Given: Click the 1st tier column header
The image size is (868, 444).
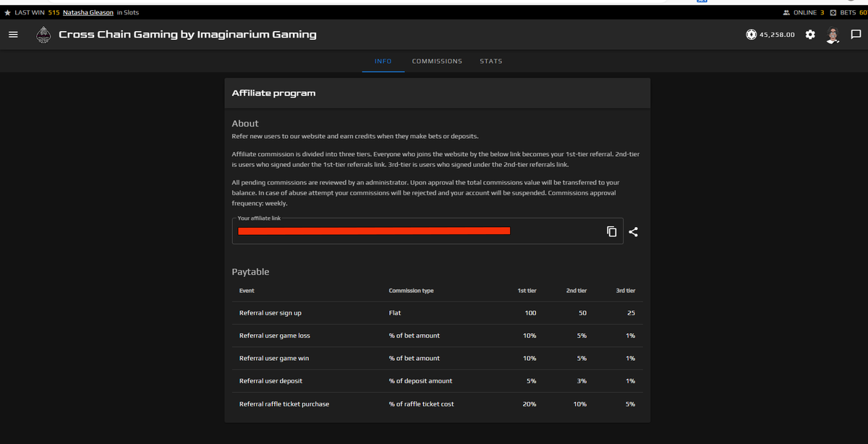Looking at the screenshot, I should point(527,291).
